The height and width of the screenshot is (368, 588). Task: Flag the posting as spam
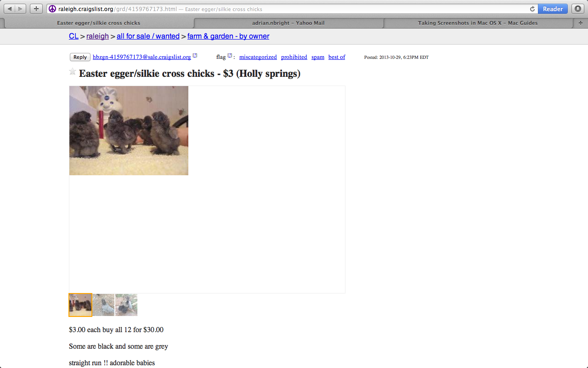click(318, 57)
